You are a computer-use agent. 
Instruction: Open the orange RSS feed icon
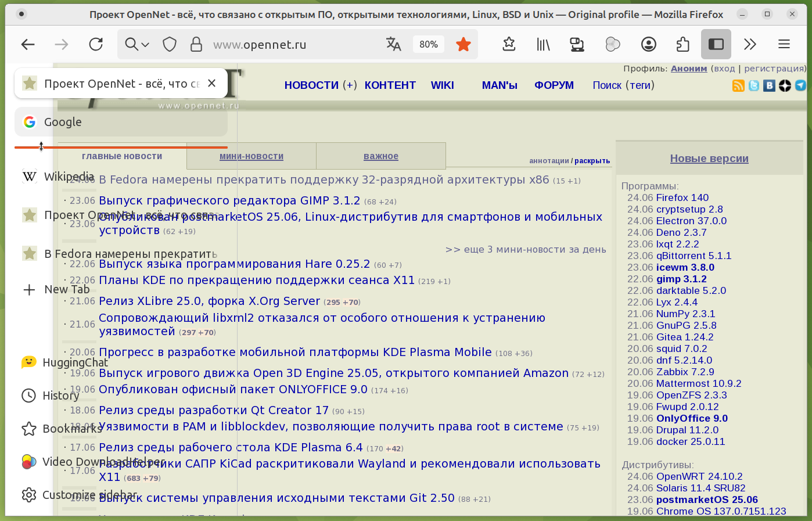coord(738,86)
